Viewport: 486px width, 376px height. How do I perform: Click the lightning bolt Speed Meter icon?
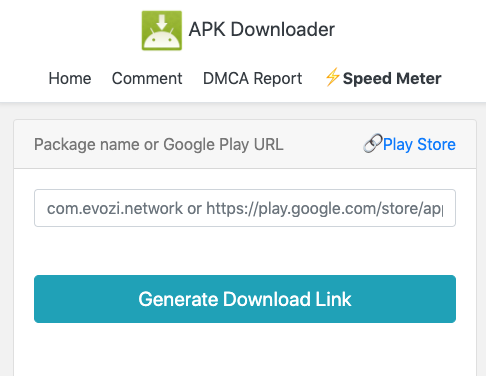point(332,77)
